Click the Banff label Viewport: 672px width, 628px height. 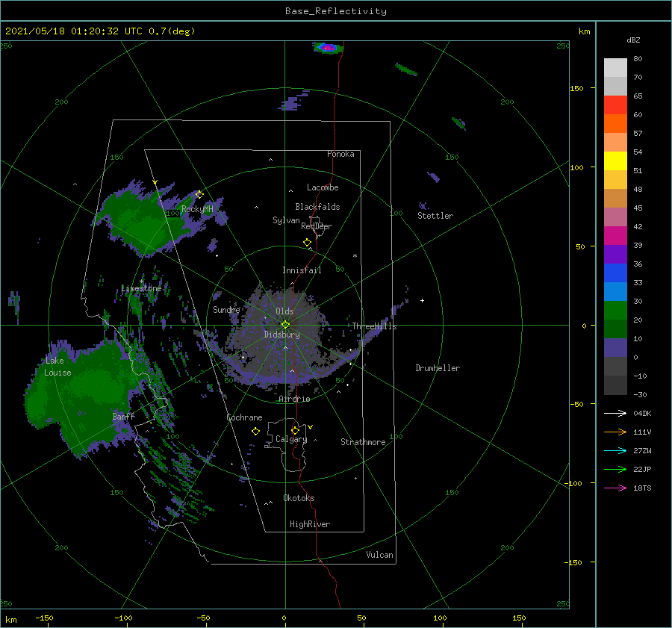(x=124, y=416)
